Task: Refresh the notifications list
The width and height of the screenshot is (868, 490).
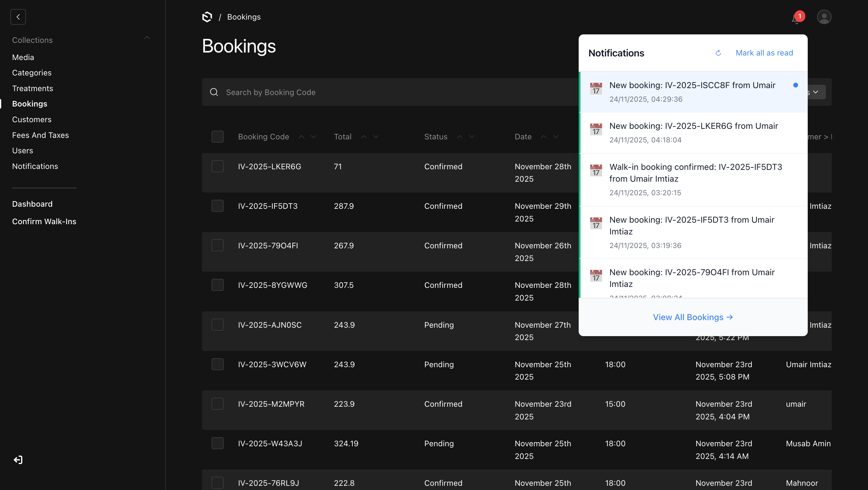Action: click(x=718, y=53)
